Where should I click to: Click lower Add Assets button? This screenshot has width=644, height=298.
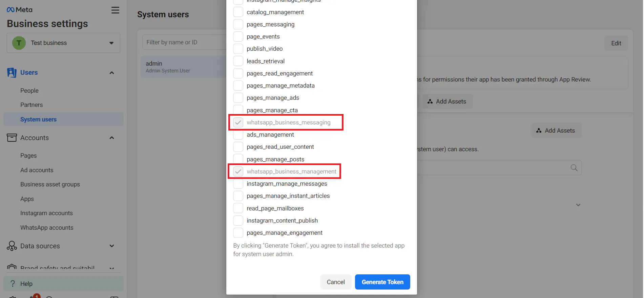click(556, 131)
